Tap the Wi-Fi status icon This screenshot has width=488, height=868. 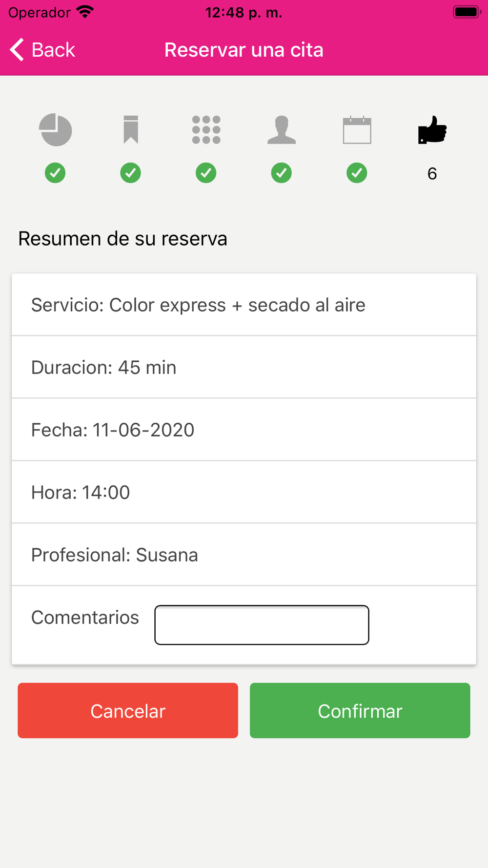pos(85,12)
